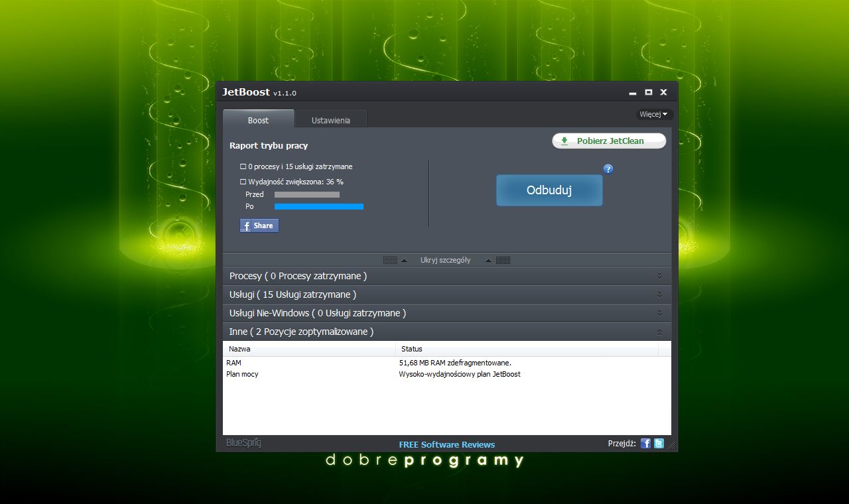This screenshot has width=849, height=504.
Task: Expand the Procesy section
Action: click(447, 276)
